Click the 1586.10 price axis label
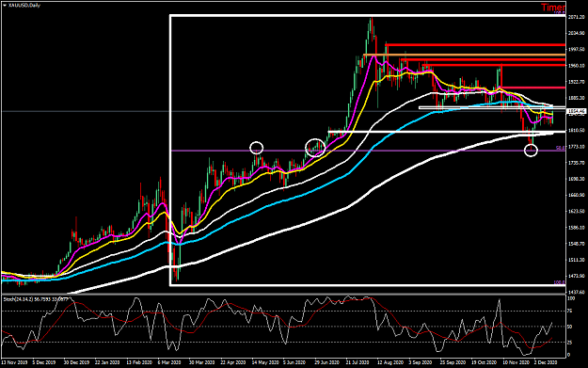 pos(577,228)
